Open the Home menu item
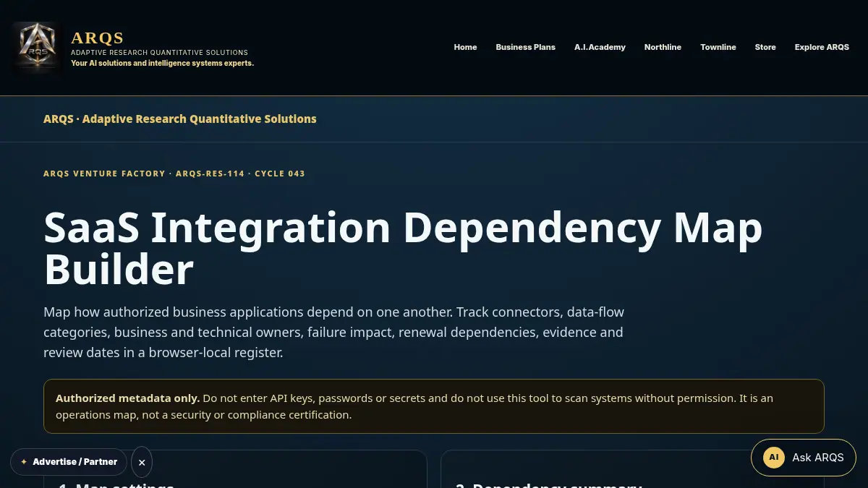This screenshot has height=488, width=868. (465, 47)
